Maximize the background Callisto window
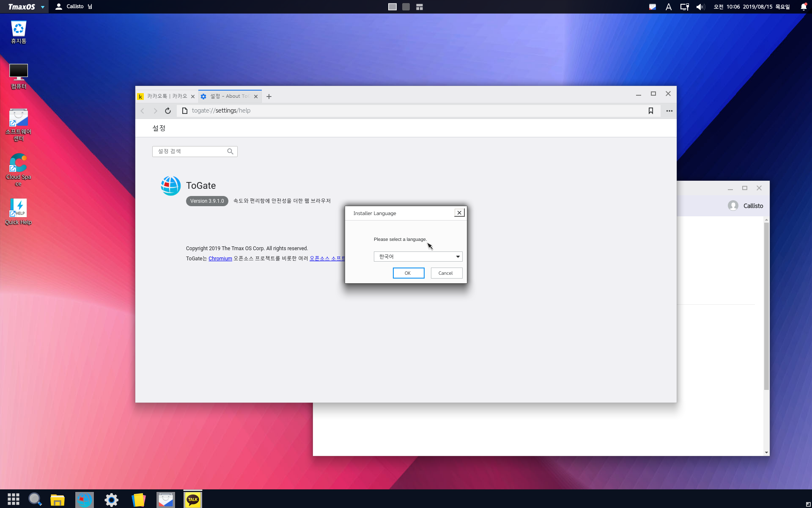The image size is (812, 508). click(x=745, y=188)
